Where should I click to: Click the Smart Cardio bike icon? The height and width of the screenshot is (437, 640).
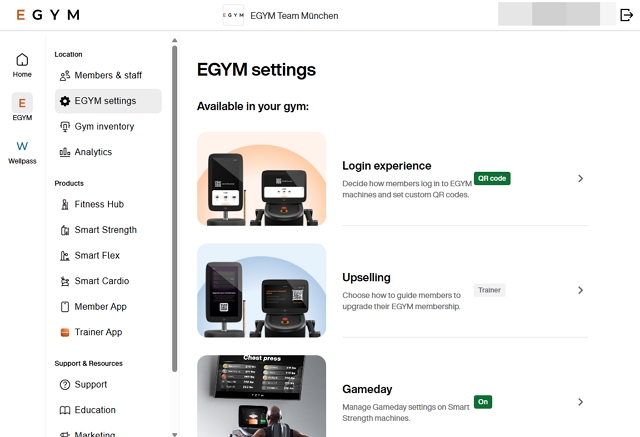64,281
